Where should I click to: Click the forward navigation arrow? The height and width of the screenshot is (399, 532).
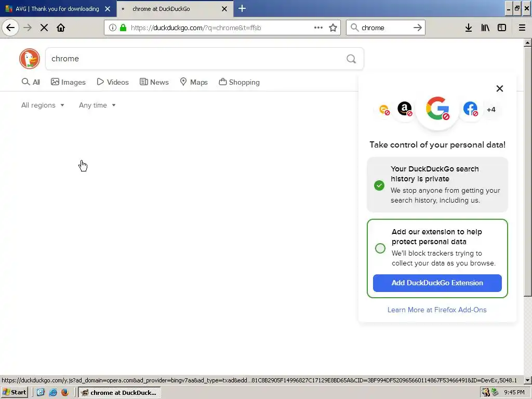(x=28, y=28)
